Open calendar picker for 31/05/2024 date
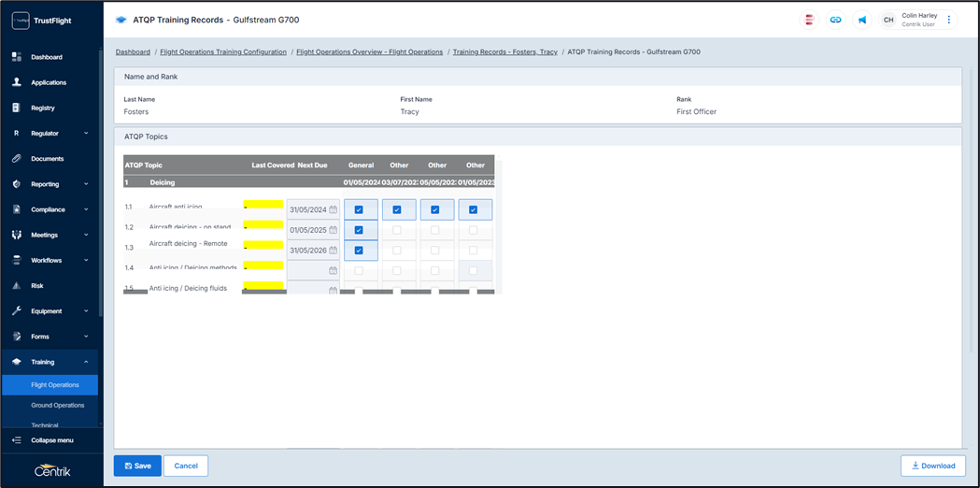This screenshot has width=980, height=488. [x=333, y=210]
